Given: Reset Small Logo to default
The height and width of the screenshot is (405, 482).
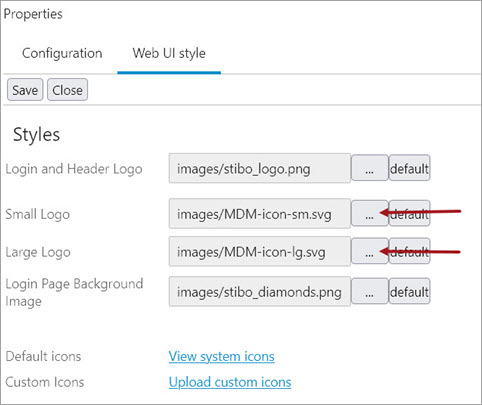Looking at the screenshot, I should 409,213.
